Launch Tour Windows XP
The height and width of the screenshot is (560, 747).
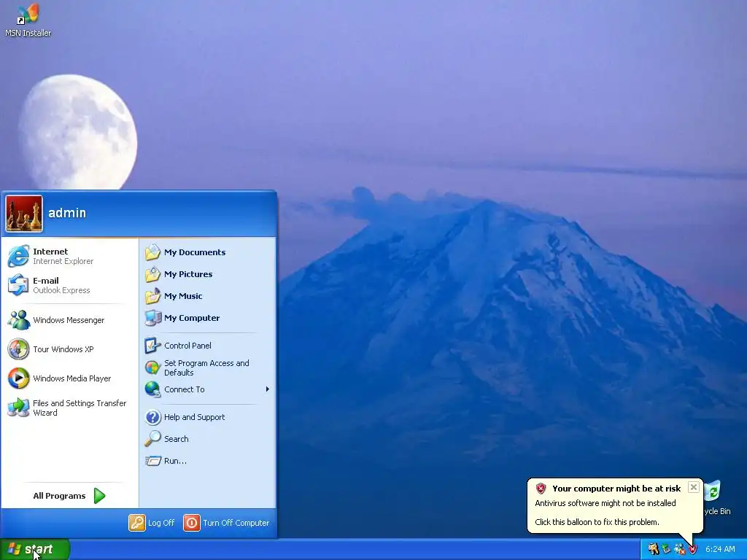click(x=69, y=349)
